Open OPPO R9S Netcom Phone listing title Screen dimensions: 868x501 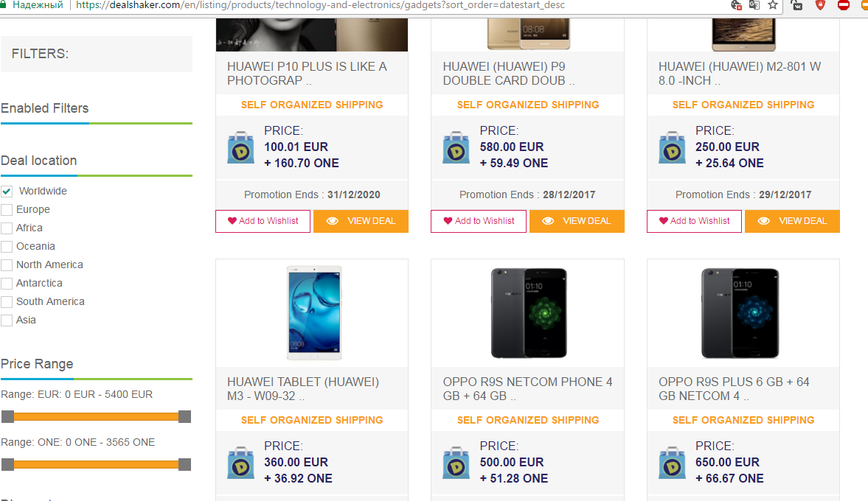point(527,389)
